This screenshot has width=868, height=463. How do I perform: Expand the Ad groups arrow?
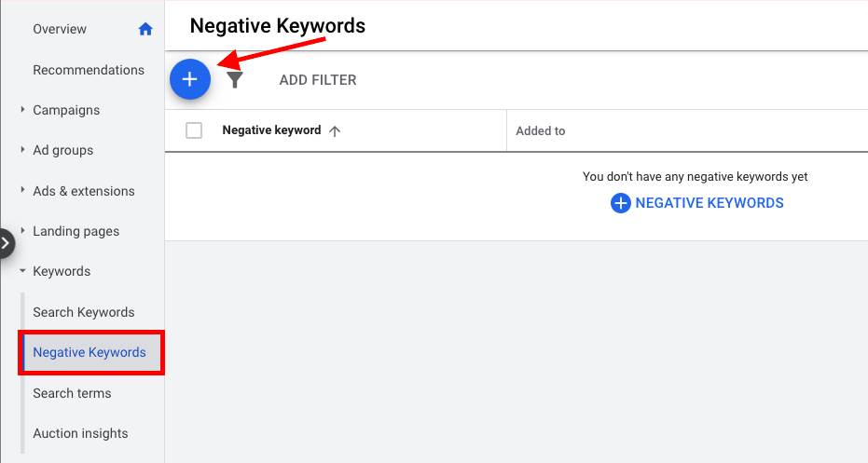(x=22, y=149)
